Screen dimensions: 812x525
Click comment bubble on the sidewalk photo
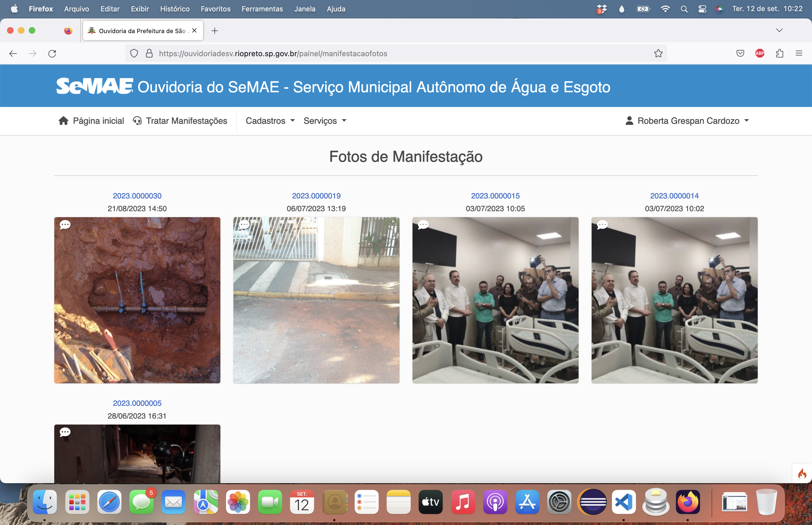244,225
